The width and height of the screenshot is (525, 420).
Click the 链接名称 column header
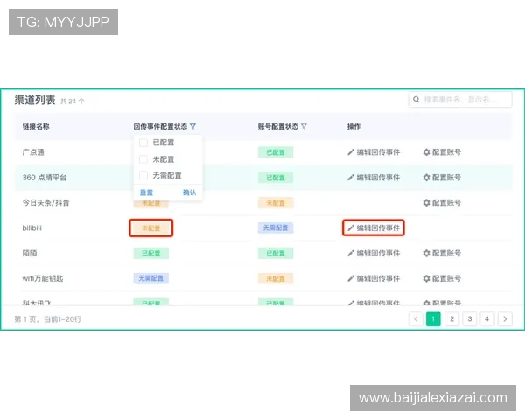tap(36, 126)
